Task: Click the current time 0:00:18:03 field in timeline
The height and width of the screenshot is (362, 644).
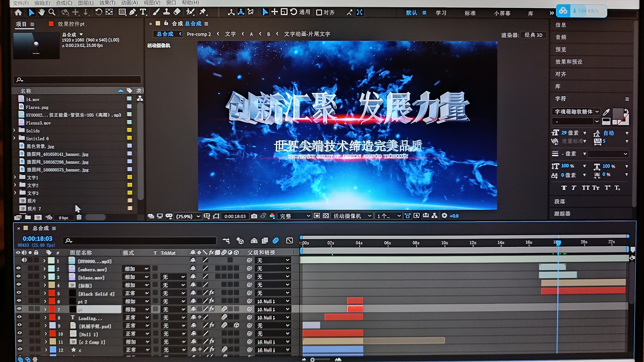Action: point(38,239)
